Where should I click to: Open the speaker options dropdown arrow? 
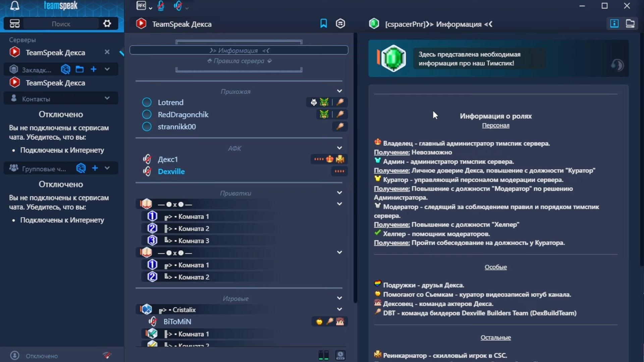[x=187, y=8]
